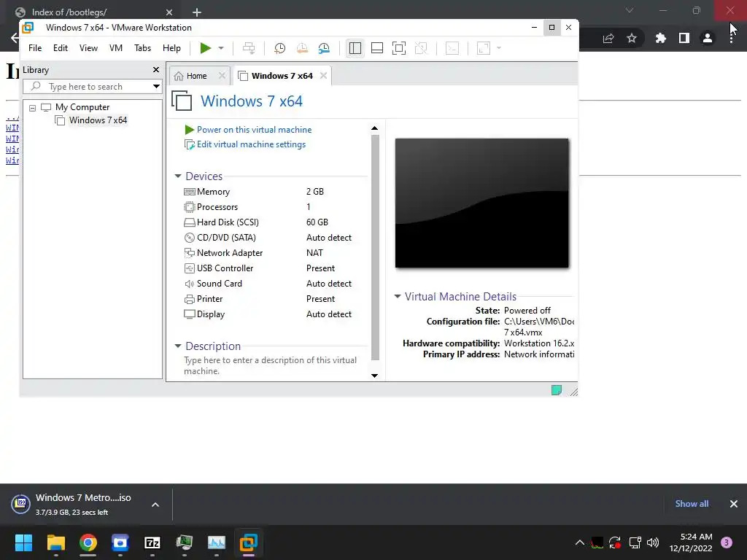
Task: Collapse the My Computer tree node
Action: coord(32,108)
